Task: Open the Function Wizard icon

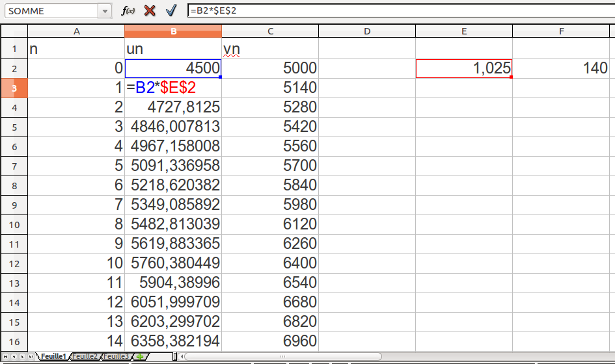Action: [x=129, y=11]
